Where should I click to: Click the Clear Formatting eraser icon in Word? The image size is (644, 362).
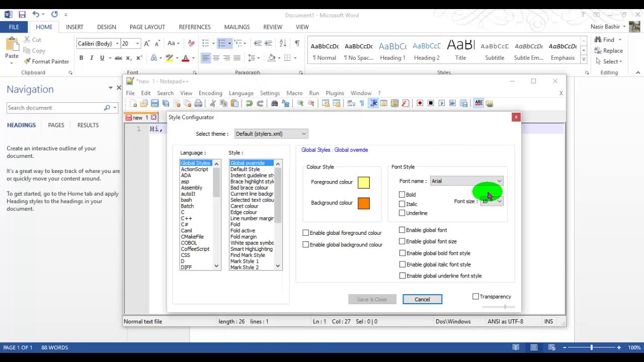(x=191, y=43)
